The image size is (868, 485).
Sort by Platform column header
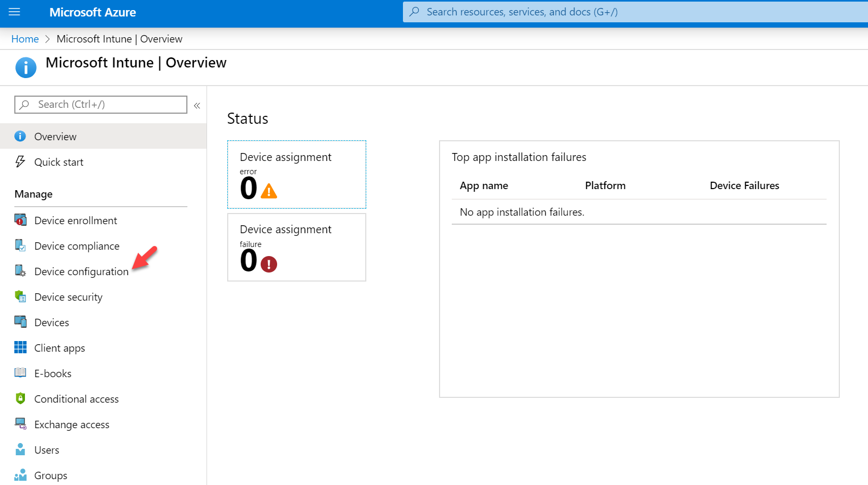(605, 185)
